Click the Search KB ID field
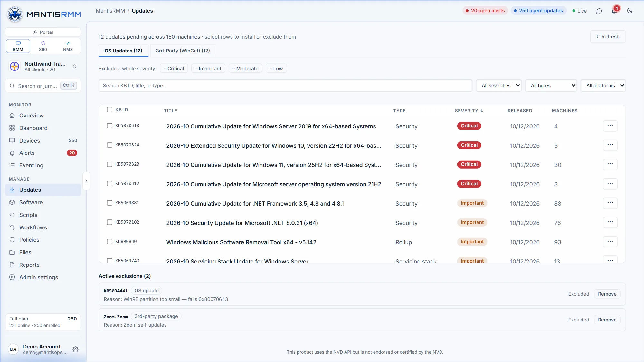Image resolution: width=644 pixels, height=362 pixels. [285, 86]
